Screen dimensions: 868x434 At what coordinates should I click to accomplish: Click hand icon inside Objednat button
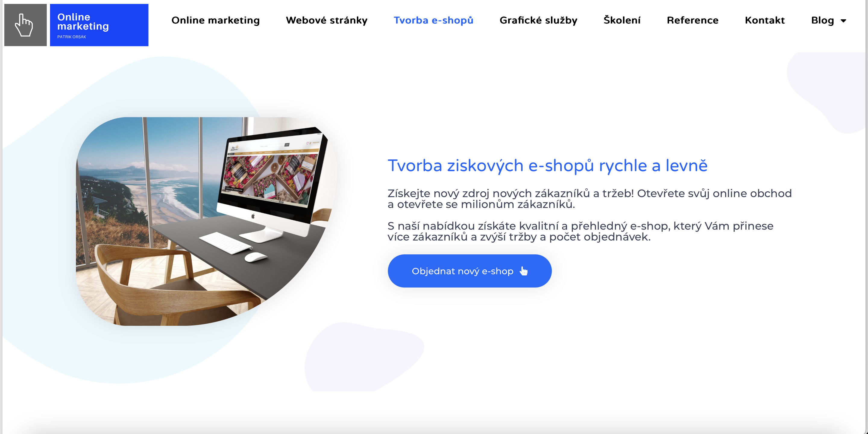click(524, 271)
